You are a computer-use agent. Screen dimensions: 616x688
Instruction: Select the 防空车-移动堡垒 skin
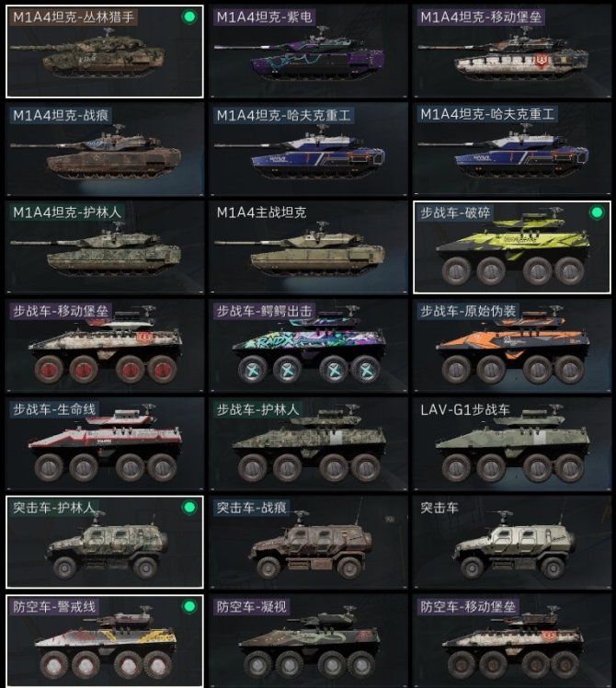point(512,640)
